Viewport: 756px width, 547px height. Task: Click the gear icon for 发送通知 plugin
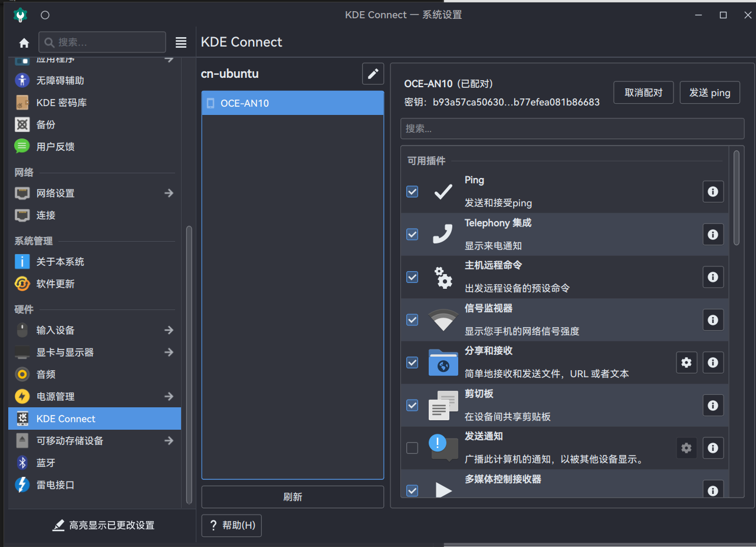click(x=686, y=448)
